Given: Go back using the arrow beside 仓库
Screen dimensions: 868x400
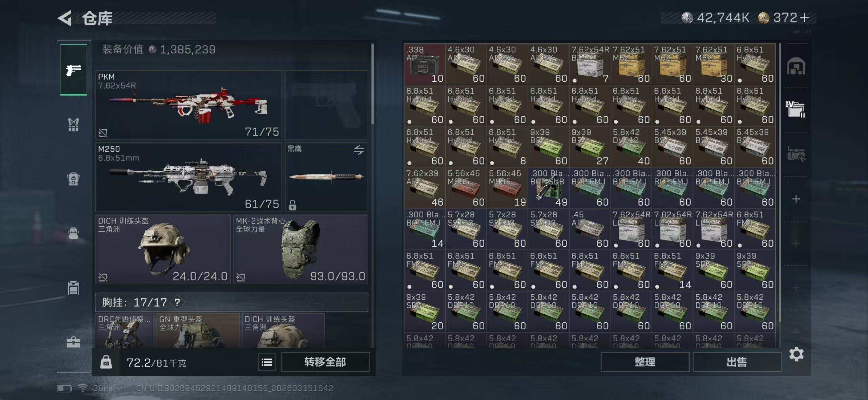Looking at the screenshot, I should [x=65, y=18].
